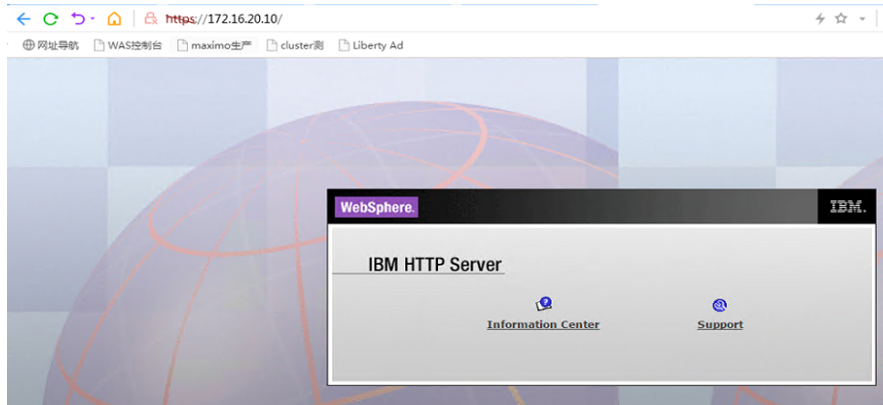The width and height of the screenshot is (883, 405).
Task: Click the lightning bolt icon in address bar
Action: 820,19
